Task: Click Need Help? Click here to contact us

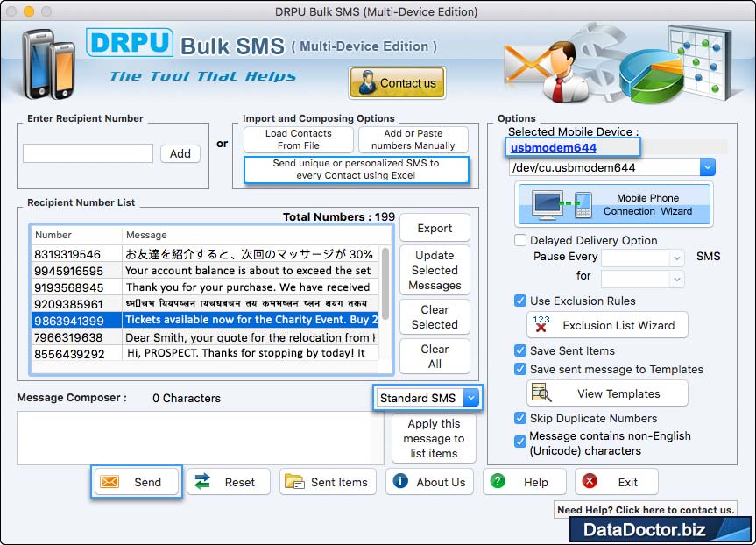Action: 646,510
